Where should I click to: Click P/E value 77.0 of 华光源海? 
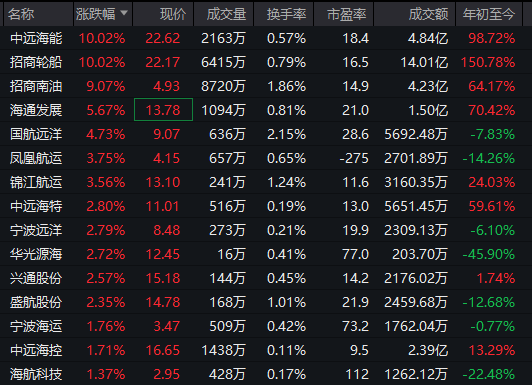pyautogui.click(x=355, y=254)
